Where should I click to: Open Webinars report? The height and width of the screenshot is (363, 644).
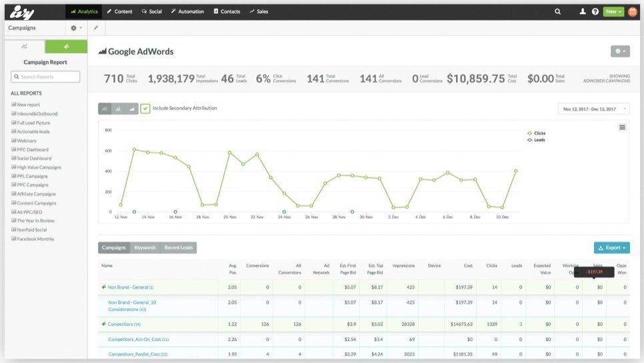point(24,141)
